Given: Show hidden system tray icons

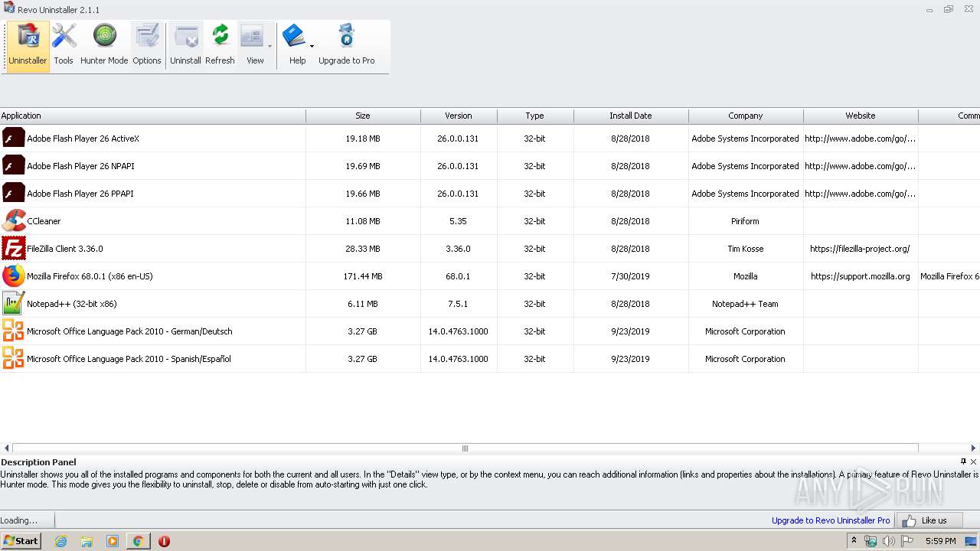Looking at the screenshot, I should [854, 541].
